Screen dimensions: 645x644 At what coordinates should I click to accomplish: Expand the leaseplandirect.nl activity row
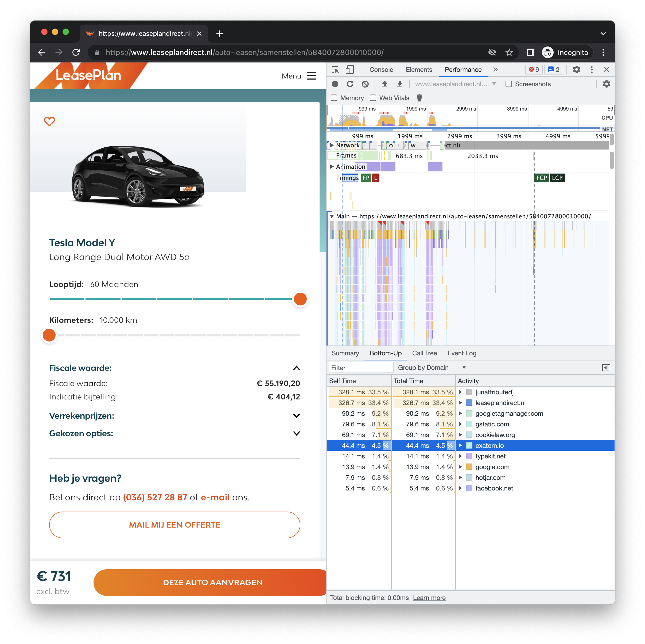[460, 403]
